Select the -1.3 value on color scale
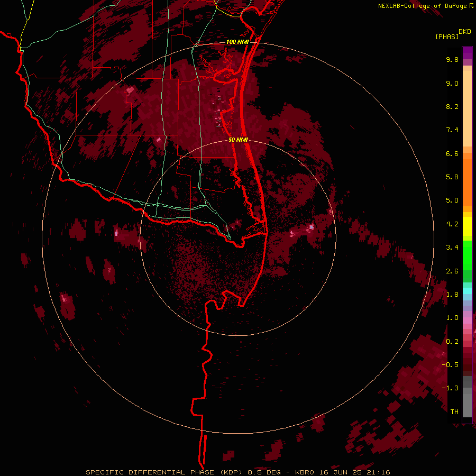This screenshot has height=476, width=476. (x=450, y=388)
